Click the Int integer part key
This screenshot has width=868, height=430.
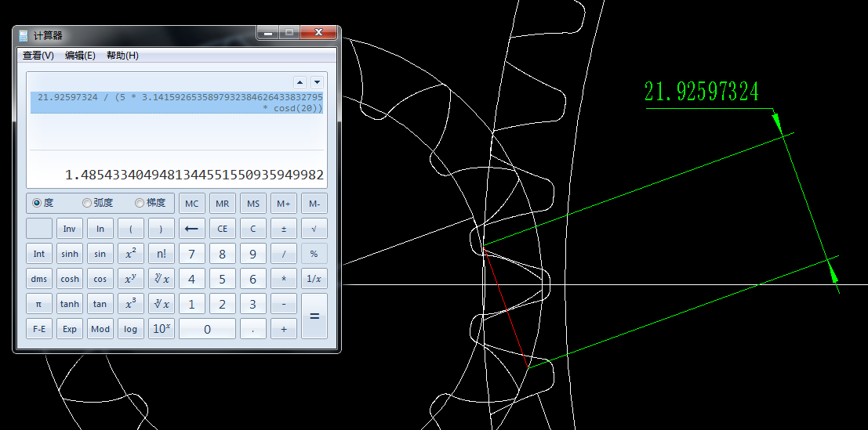coord(38,254)
